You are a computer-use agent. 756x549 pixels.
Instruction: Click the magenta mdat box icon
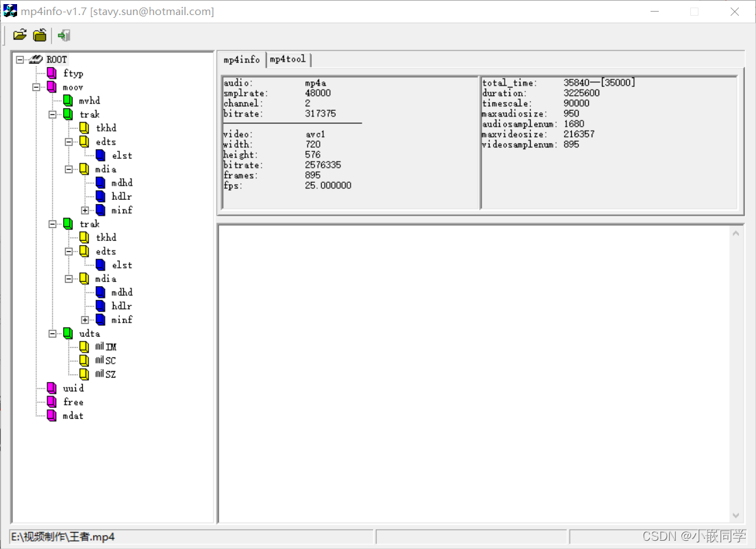pos(51,416)
